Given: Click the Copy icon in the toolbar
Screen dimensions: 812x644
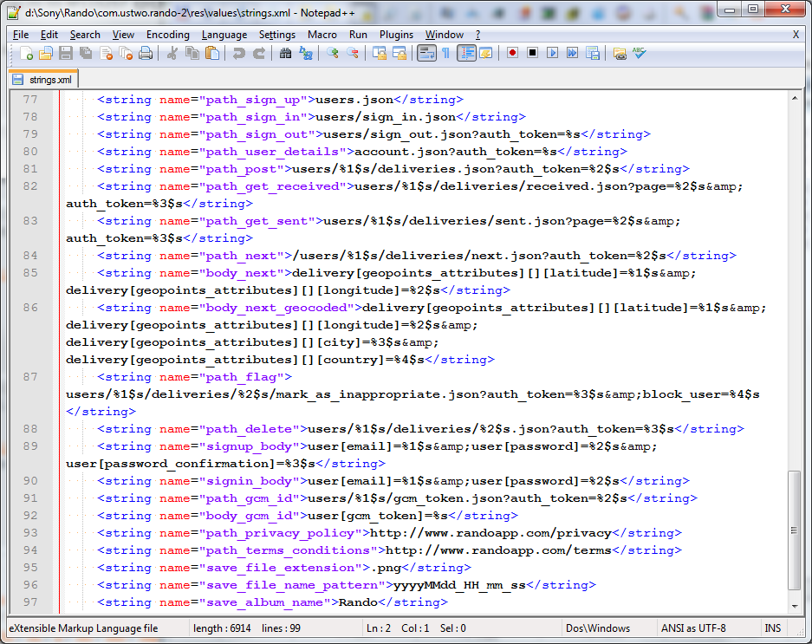Looking at the screenshot, I should [192, 53].
